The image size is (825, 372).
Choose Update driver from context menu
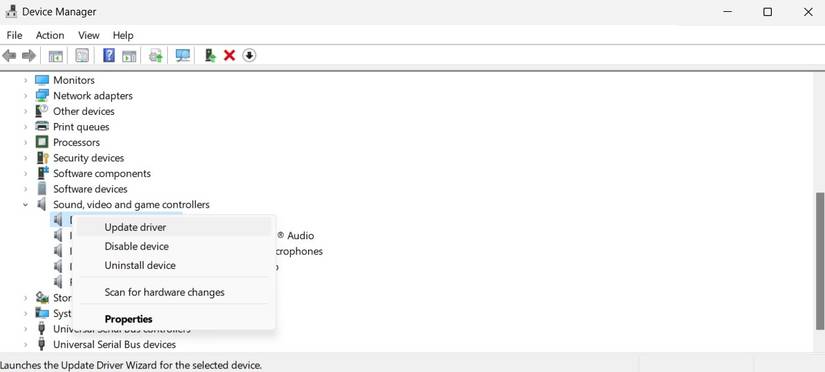coord(174,227)
